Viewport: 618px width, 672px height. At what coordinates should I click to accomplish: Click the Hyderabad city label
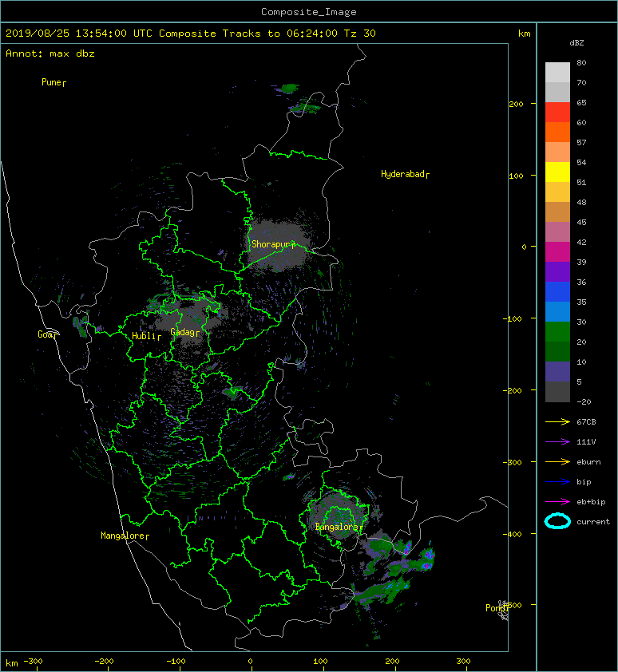pos(405,174)
